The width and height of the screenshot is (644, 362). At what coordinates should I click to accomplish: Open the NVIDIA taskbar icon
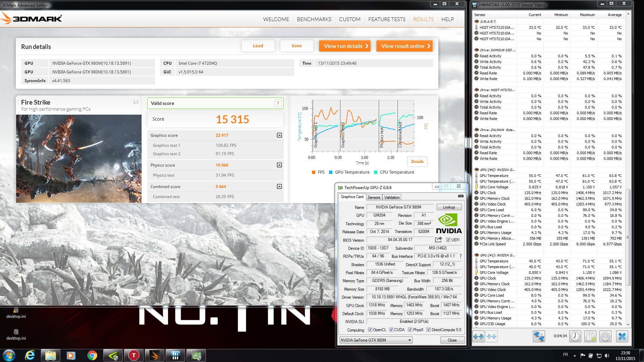tap(113, 355)
